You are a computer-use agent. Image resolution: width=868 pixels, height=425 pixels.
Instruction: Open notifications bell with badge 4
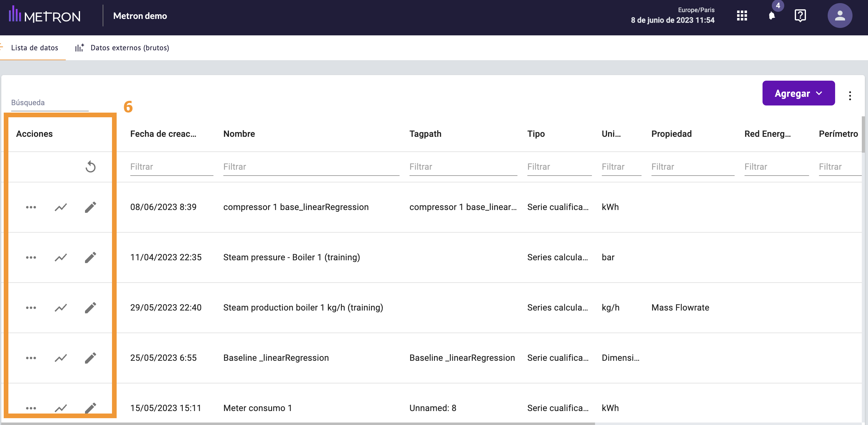pos(772,16)
